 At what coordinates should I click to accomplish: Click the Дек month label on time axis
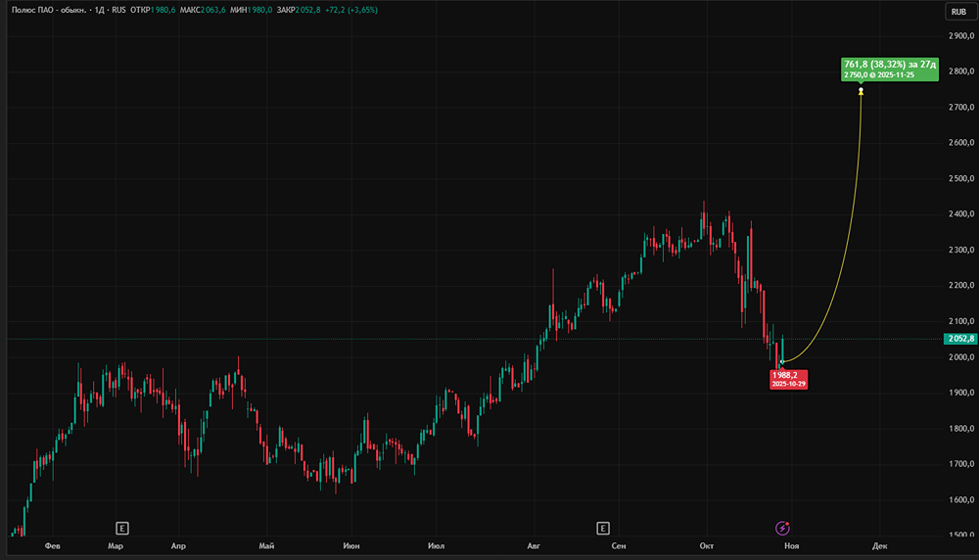[x=880, y=546]
